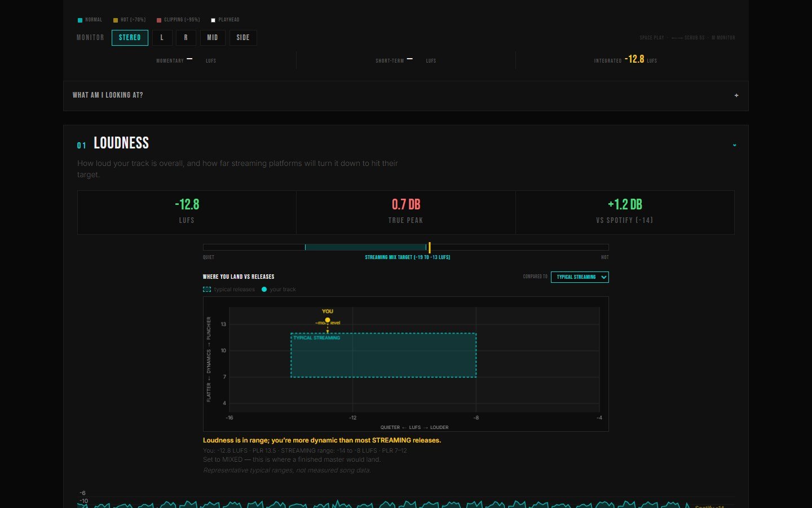Select the MID monitor mode
The image size is (812, 508).
tap(213, 38)
